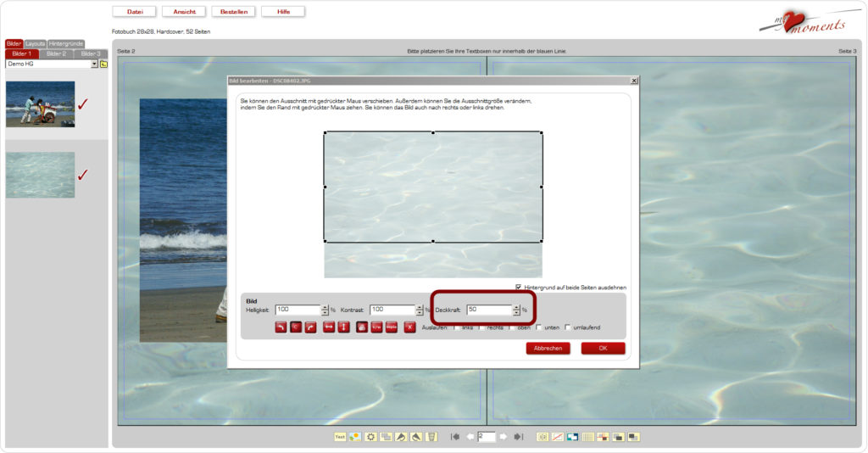Click the Deckkraft value field
Image resolution: width=868 pixels, height=453 pixels.
coord(488,310)
